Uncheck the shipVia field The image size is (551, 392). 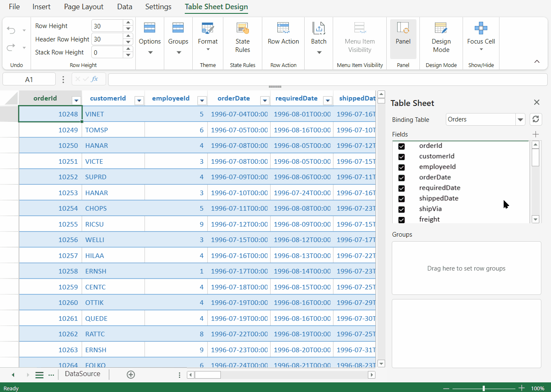tap(401, 209)
